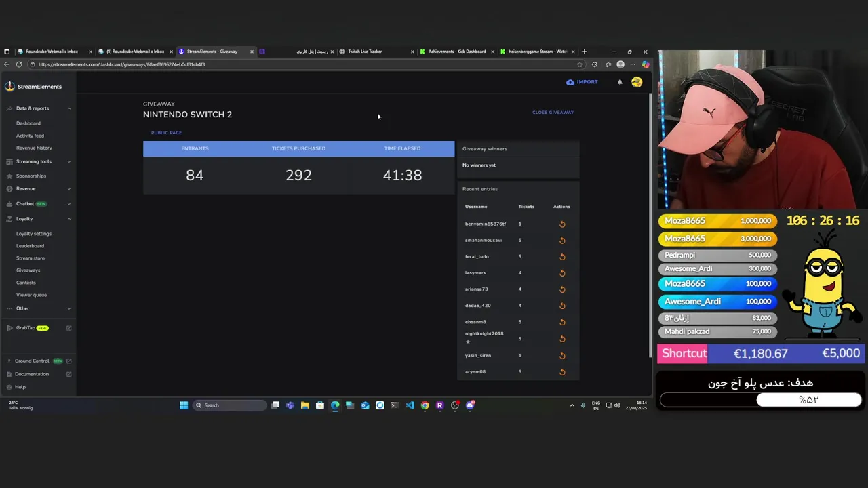Open Viewer queue in sidebar
This screenshot has height=488, width=868.
31,295
